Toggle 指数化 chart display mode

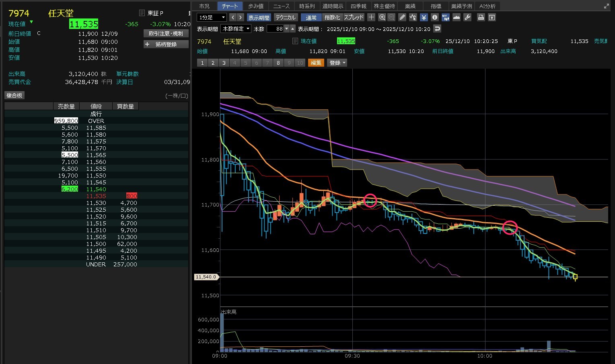332,17
